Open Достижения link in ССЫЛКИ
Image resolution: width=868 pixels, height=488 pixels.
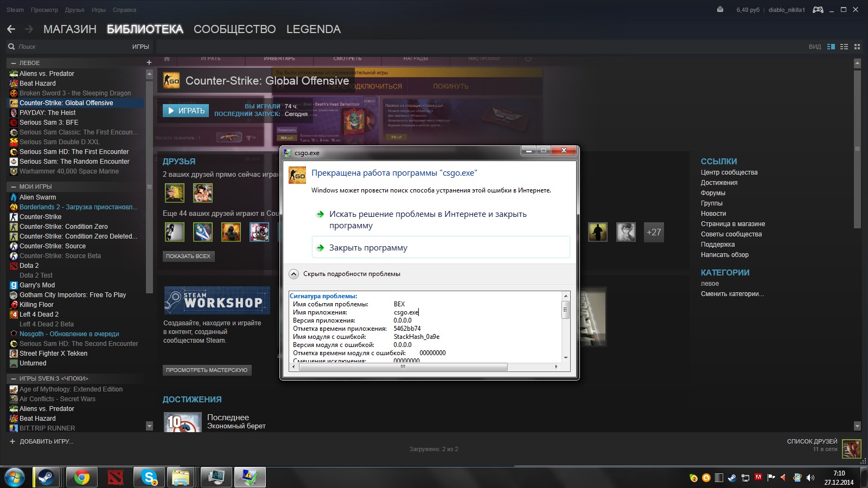click(719, 183)
